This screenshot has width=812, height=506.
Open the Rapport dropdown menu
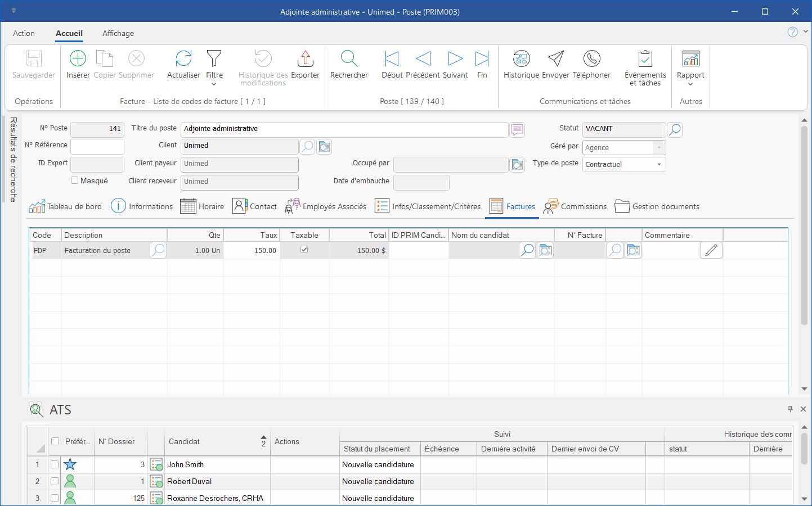click(x=690, y=84)
